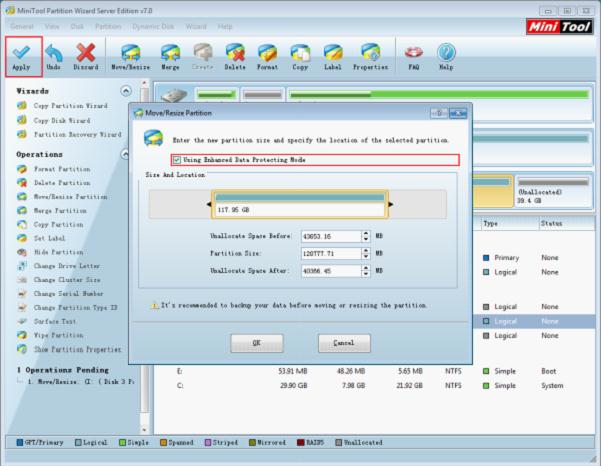Click the MiniTool logo
The width and height of the screenshot is (602, 466).
(559, 27)
